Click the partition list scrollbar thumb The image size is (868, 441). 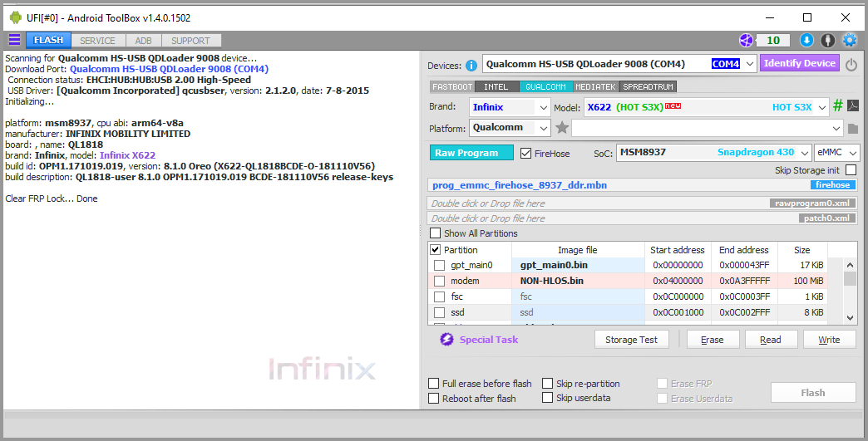click(850, 278)
